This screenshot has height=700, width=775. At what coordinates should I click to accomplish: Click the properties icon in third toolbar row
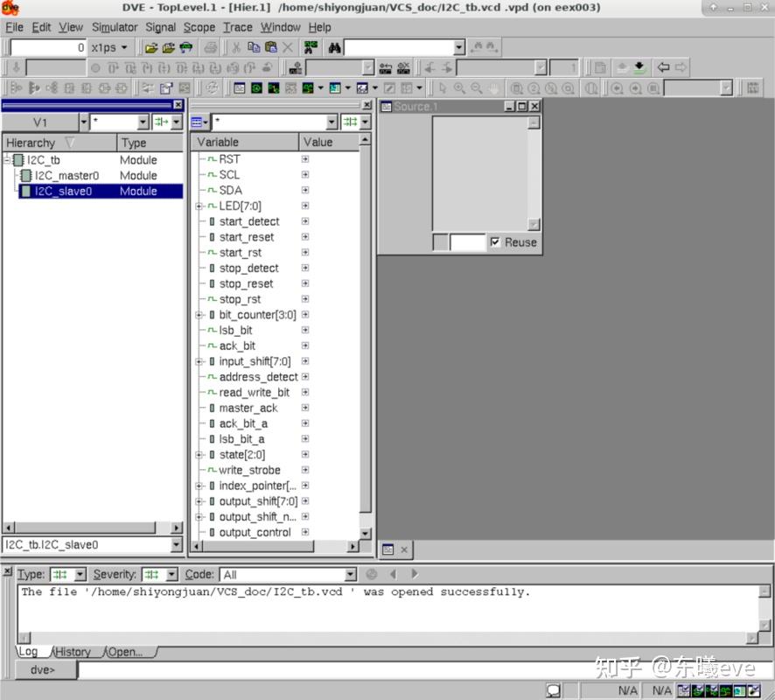pyautogui.click(x=165, y=88)
